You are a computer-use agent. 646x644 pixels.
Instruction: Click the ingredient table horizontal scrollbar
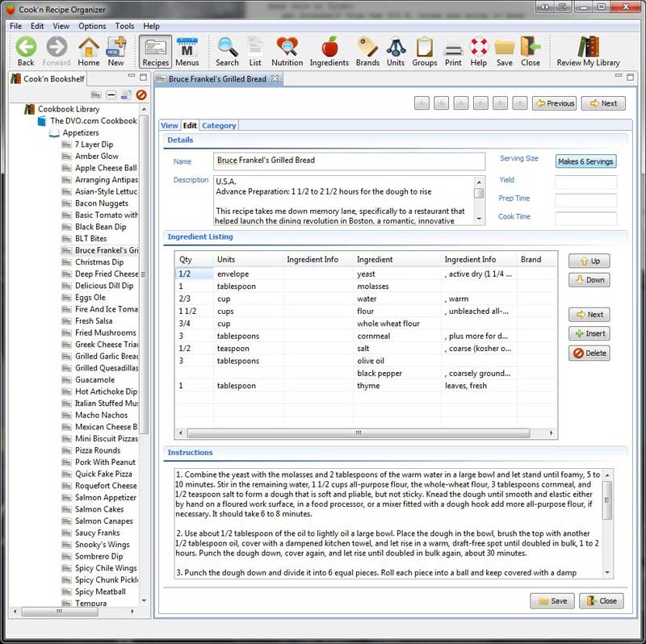359,433
